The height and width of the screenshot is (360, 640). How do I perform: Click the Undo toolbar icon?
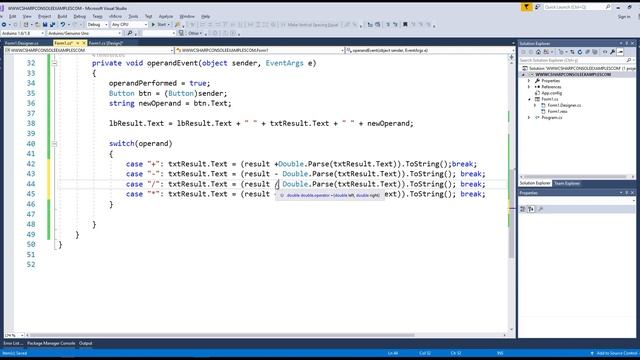pos(63,24)
